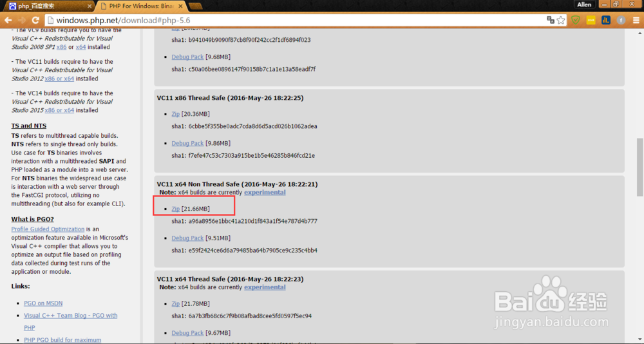Screen dimensions: 644x344
Task: Click the TS and NTS sidebar heading
Action: (29, 126)
